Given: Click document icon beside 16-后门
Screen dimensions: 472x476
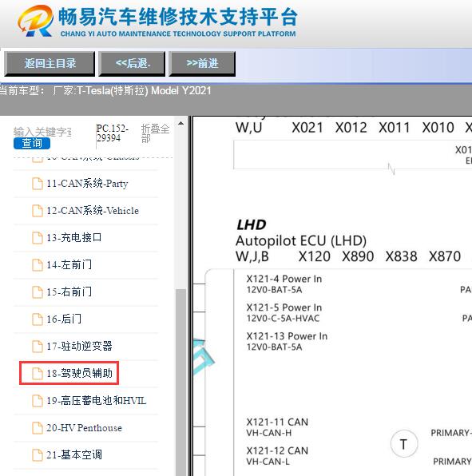Looking at the screenshot, I should pyautogui.click(x=38, y=319).
